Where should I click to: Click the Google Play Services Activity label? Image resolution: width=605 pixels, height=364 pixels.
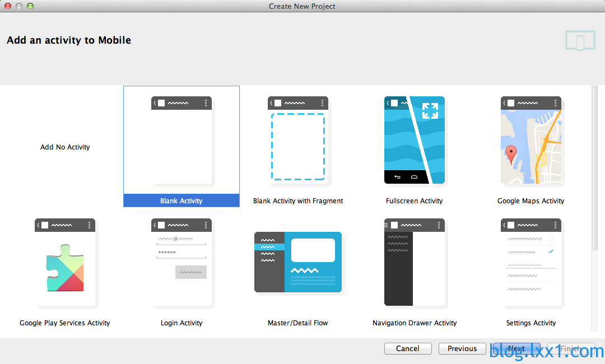coord(65,323)
